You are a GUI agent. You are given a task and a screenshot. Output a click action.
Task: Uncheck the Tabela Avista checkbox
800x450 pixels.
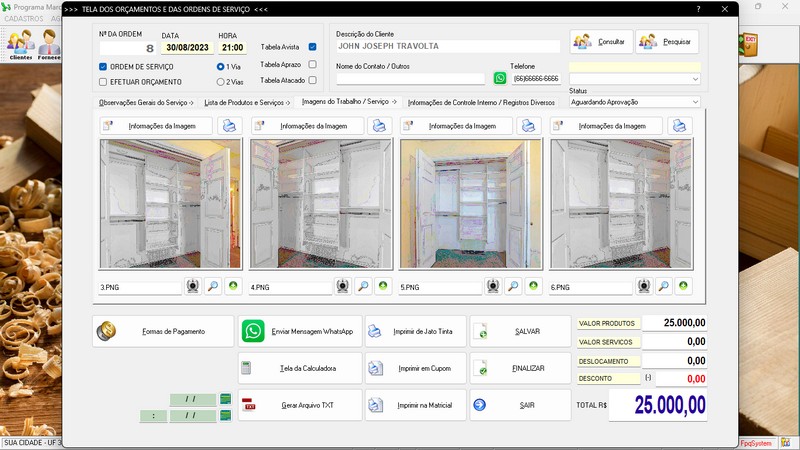pyautogui.click(x=313, y=47)
